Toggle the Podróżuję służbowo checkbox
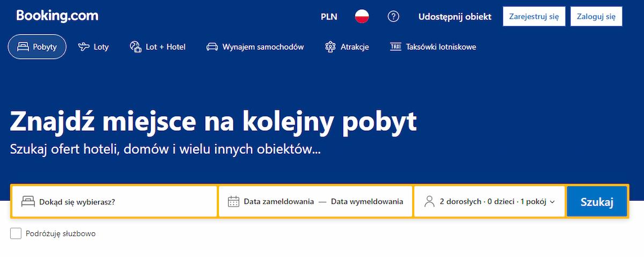This screenshot has height=257, width=644. 16,233
